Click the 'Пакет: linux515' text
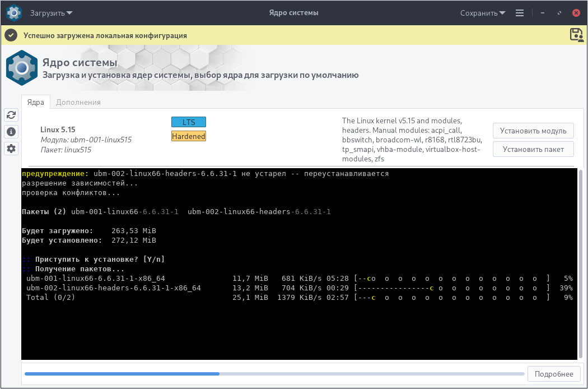Image resolution: width=588 pixels, height=389 pixels. 66,150
